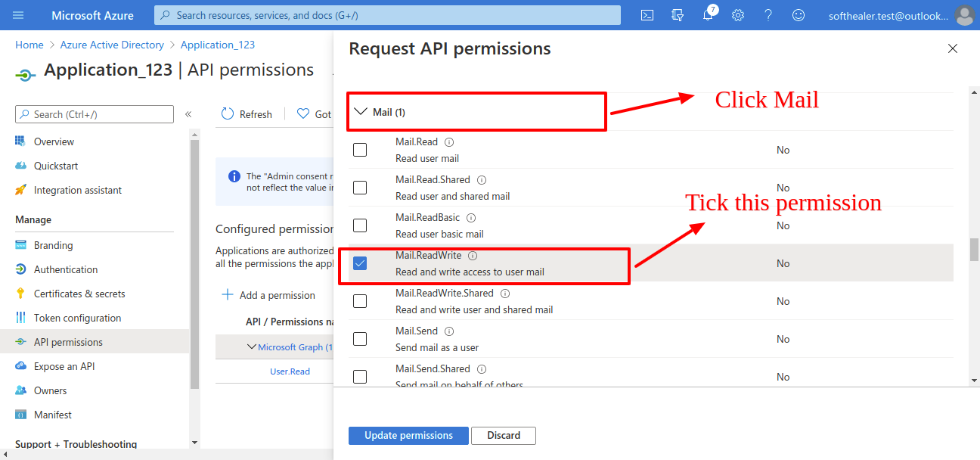The image size is (980, 460).
Task: Collapse the sidebar with the double chevron
Action: pos(188,114)
